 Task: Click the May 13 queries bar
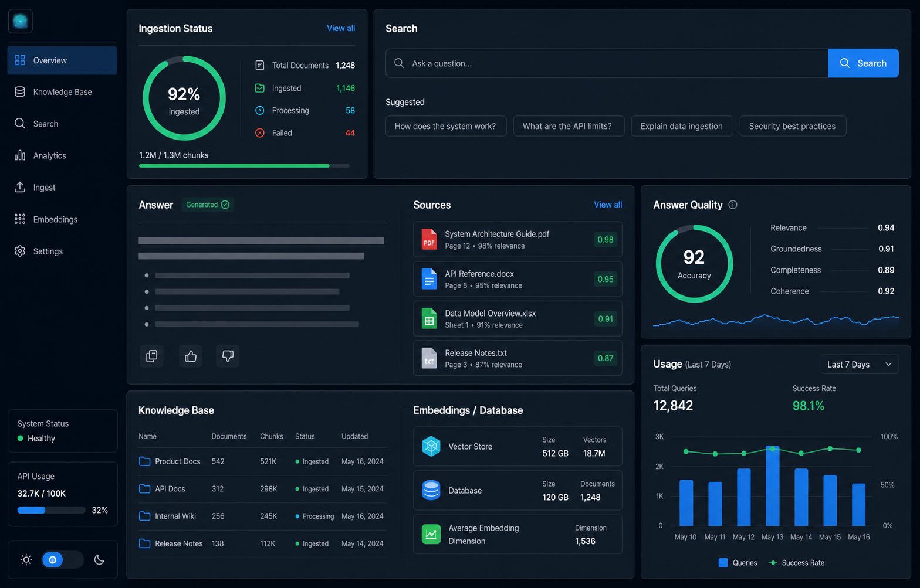772,486
